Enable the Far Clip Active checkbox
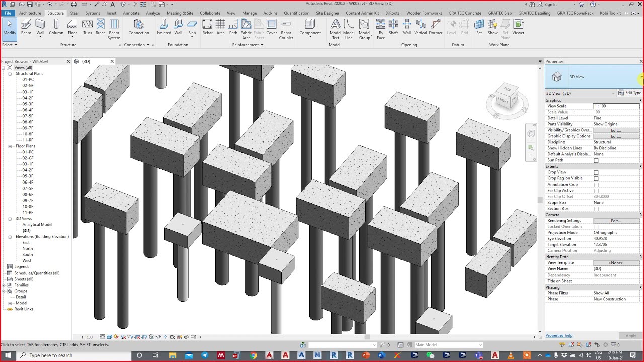The height and width of the screenshot is (362, 644). pyautogui.click(x=596, y=191)
